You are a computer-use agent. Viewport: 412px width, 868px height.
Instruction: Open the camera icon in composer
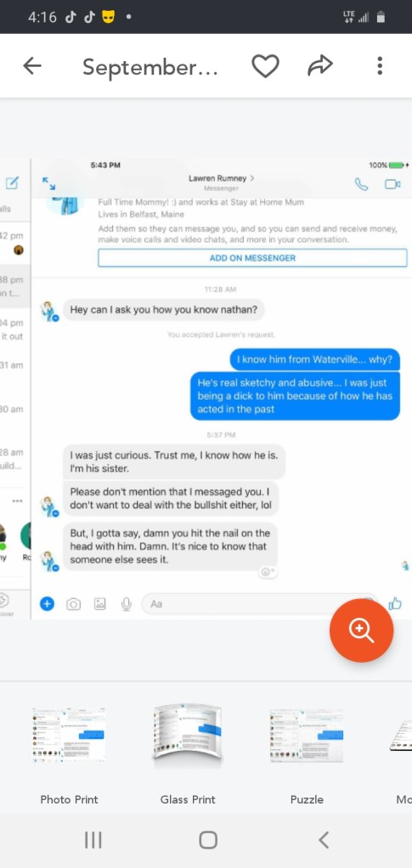tap(73, 604)
